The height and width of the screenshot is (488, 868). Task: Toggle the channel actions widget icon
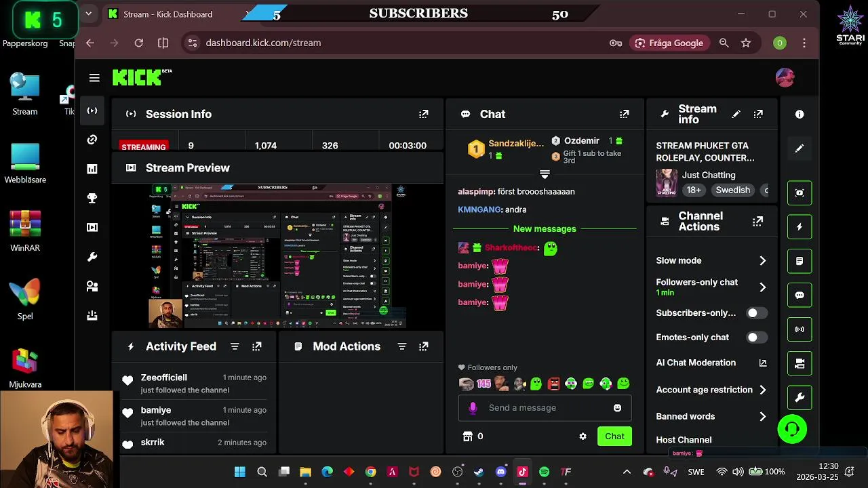pos(800,364)
